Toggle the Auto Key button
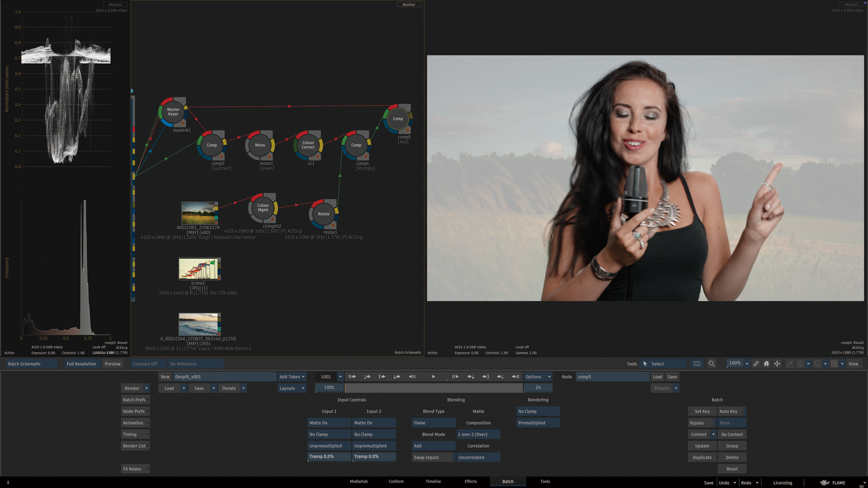 point(732,411)
